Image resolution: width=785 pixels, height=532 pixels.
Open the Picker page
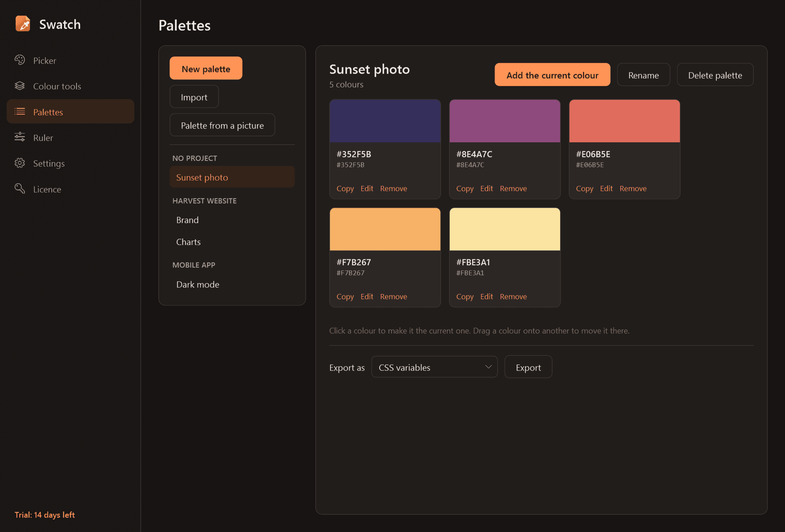[x=70, y=61]
